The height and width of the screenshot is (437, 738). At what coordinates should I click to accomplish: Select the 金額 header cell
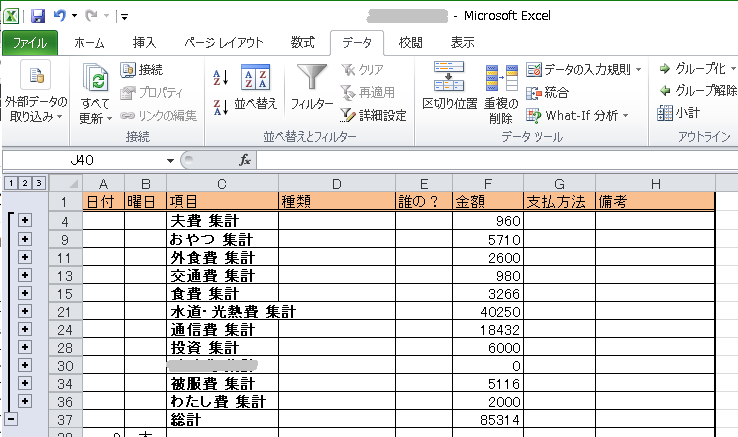tap(488, 202)
